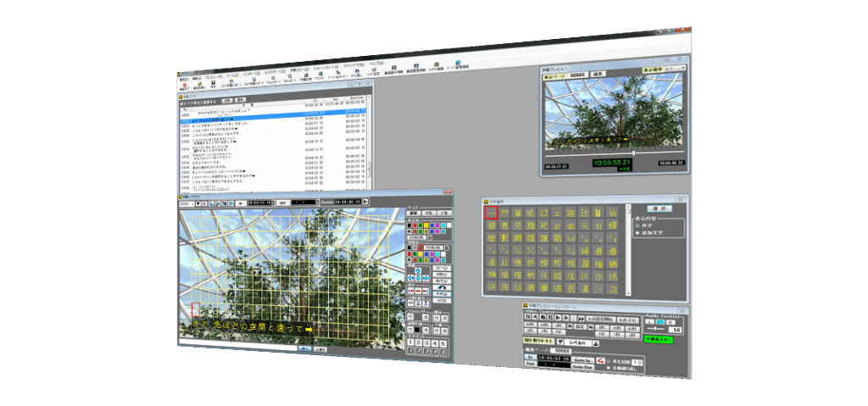Image resolution: width=868 pixels, height=406 pixels.
Task: Click the play button in subtitle layout toolbar
Action: click(x=242, y=203)
